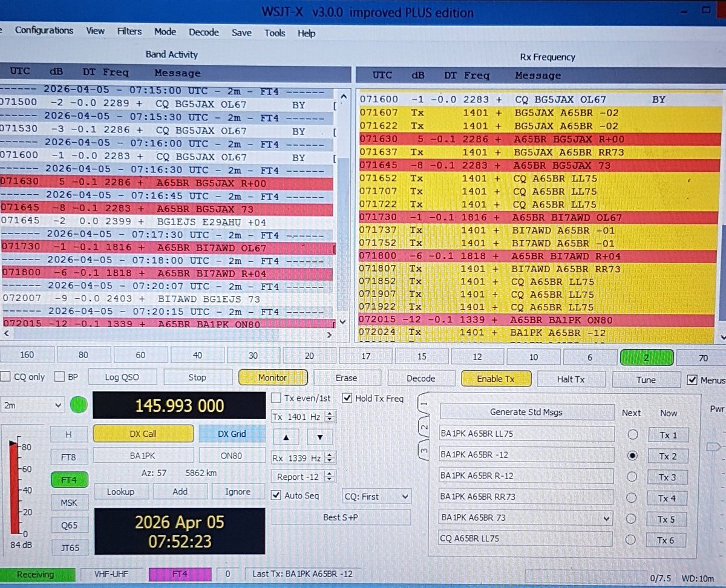Screen dimensions: 726x588
Task: Open the 2m band dropdown
Action: pos(31,405)
